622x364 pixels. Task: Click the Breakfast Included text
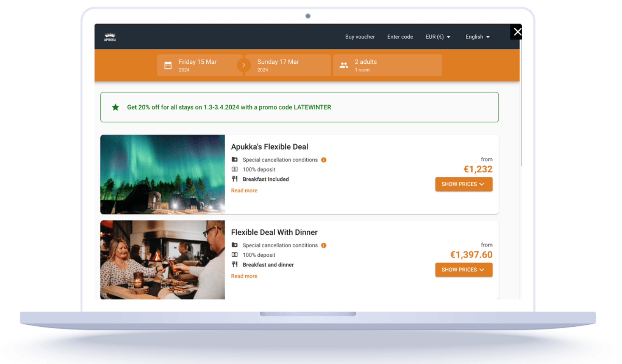[x=266, y=179]
